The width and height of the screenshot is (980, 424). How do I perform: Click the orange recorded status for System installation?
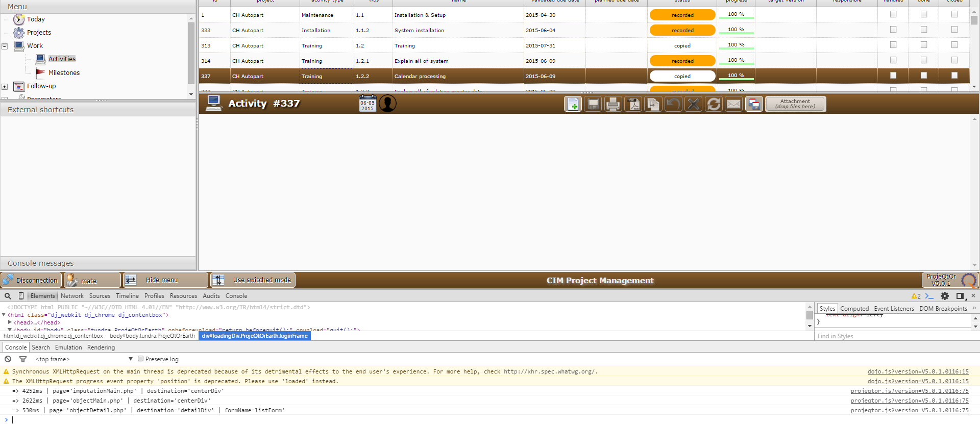pyautogui.click(x=682, y=30)
